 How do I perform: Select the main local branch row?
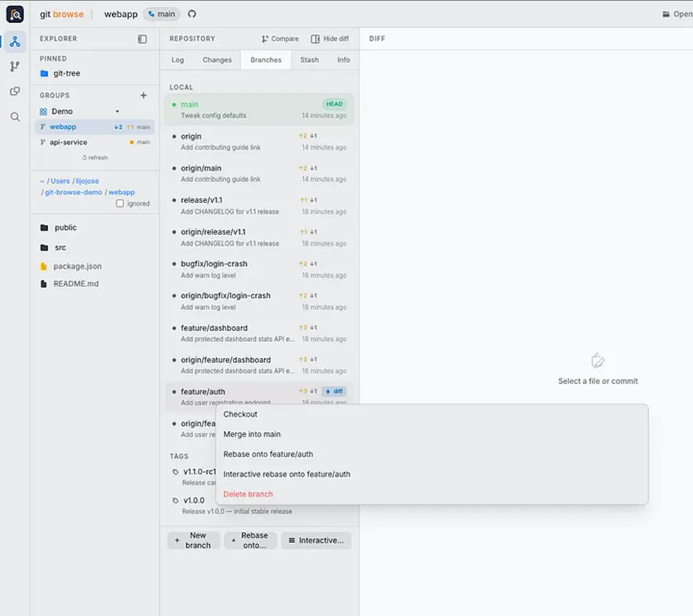[x=259, y=110]
